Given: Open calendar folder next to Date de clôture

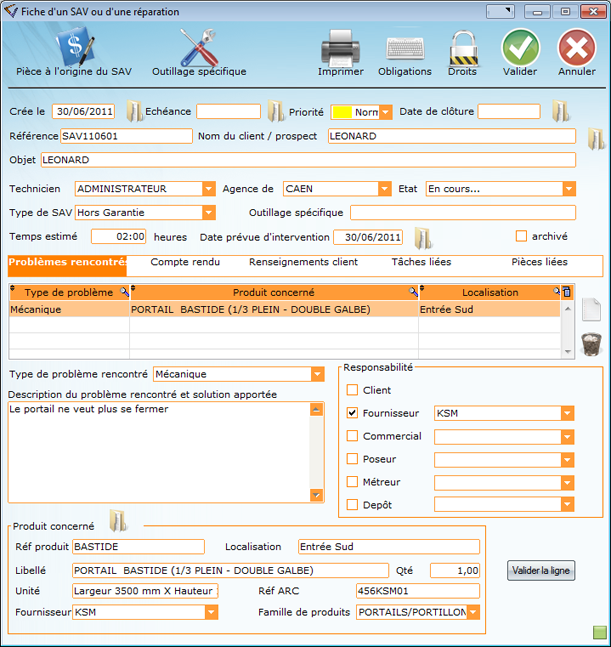Looking at the screenshot, I should tap(560, 111).
